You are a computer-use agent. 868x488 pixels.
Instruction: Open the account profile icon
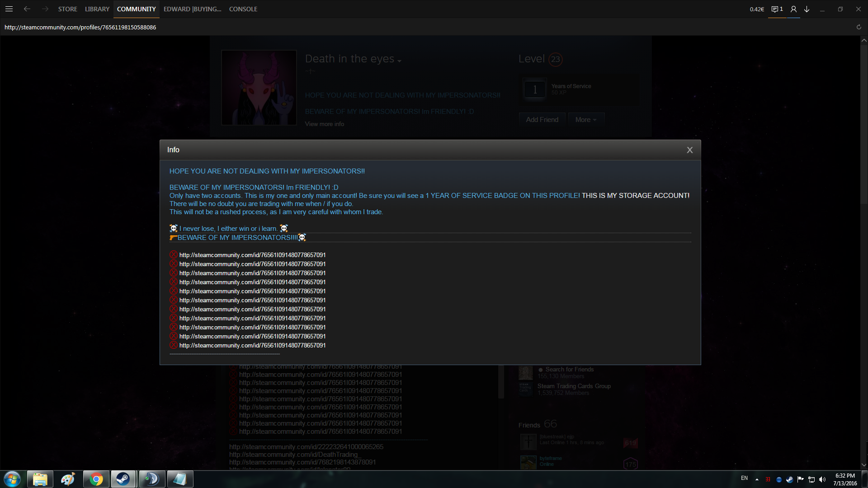[793, 9]
